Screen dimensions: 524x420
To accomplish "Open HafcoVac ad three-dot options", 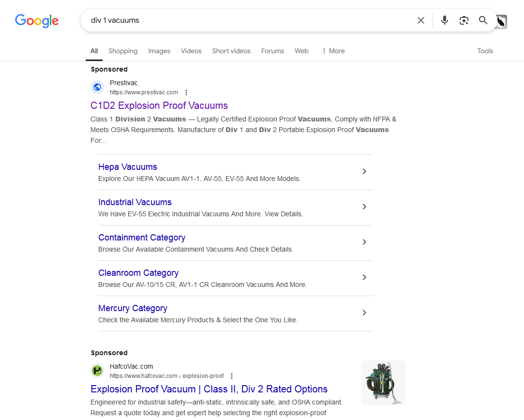I will click(232, 376).
